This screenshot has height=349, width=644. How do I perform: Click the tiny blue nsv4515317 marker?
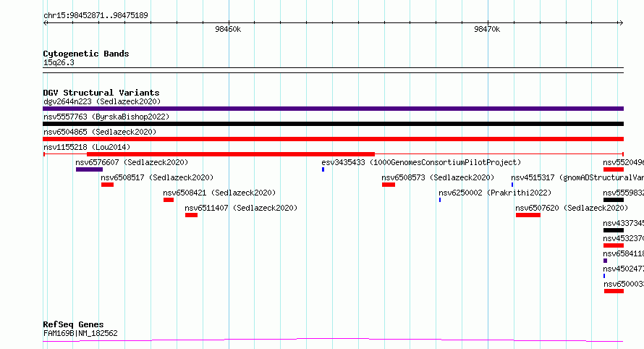click(512, 185)
